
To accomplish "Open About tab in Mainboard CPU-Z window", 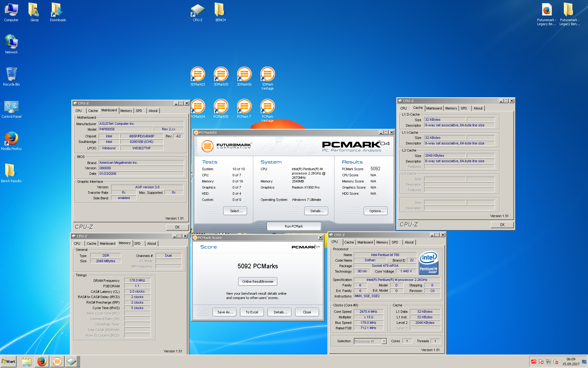I will 153,111.
